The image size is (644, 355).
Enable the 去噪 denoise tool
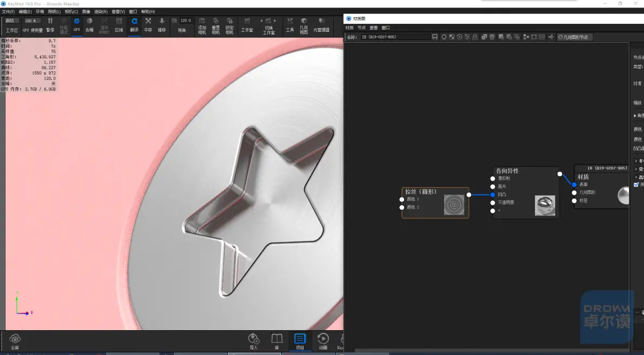[x=89, y=25]
